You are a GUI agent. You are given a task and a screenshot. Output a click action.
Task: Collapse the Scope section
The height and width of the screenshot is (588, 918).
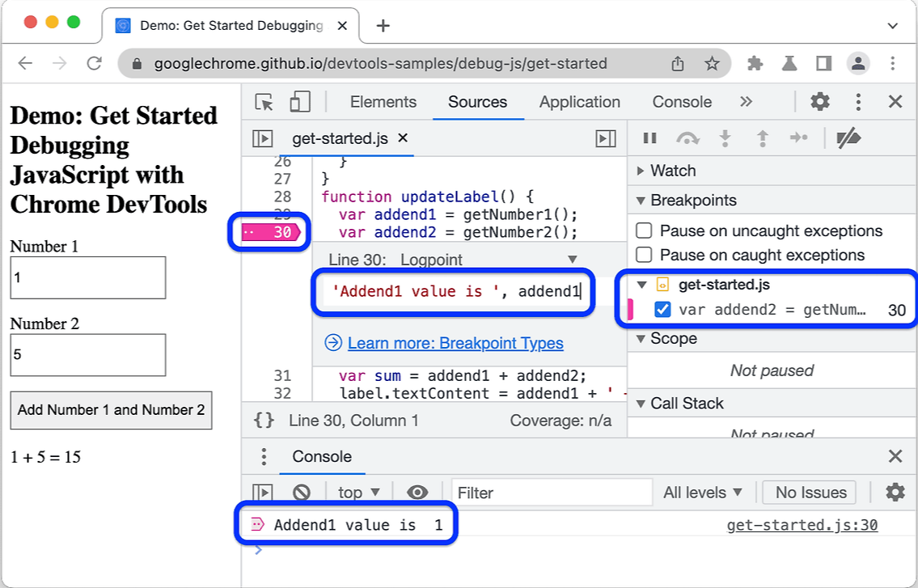[640, 339]
